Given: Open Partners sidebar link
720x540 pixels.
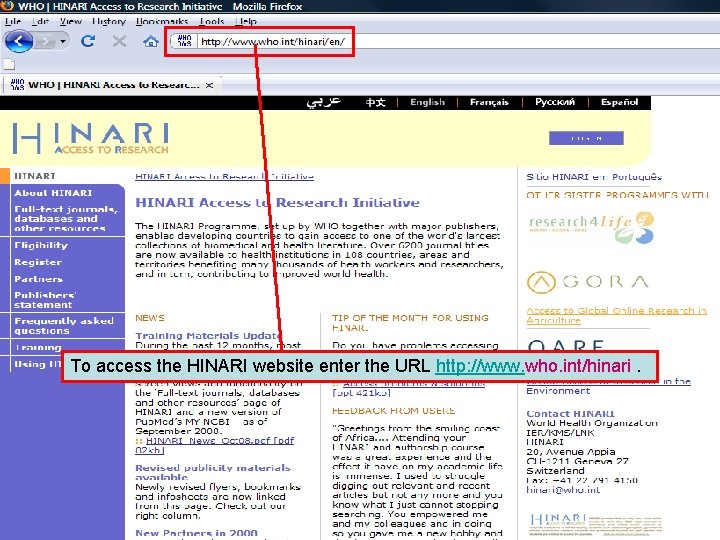Looking at the screenshot, I should (39, 279).
